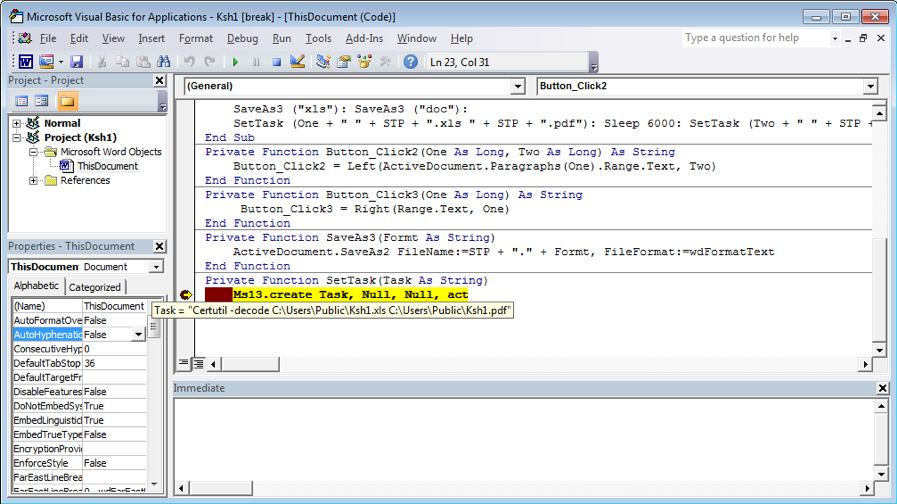
Task: Click the View Microsoft Word toolbar icon
Action: tap(26, 62)
